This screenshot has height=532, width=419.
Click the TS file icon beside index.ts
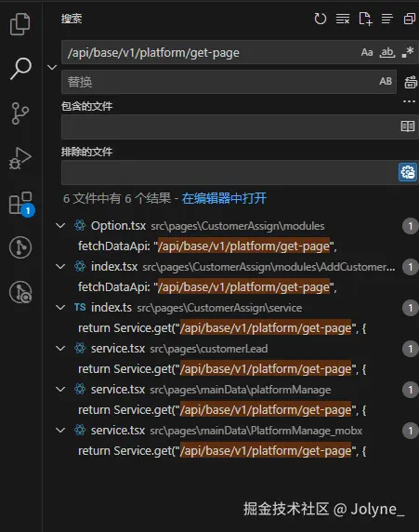tap(80, 308)
